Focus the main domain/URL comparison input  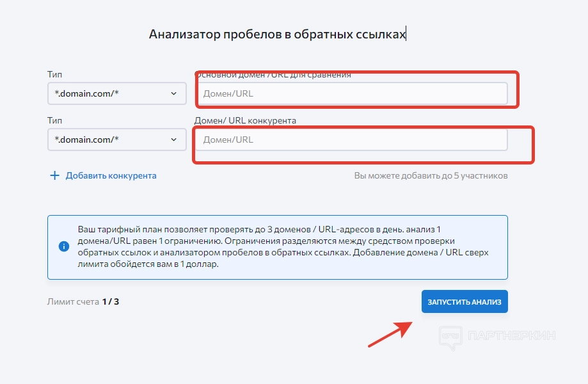(351, 93)
